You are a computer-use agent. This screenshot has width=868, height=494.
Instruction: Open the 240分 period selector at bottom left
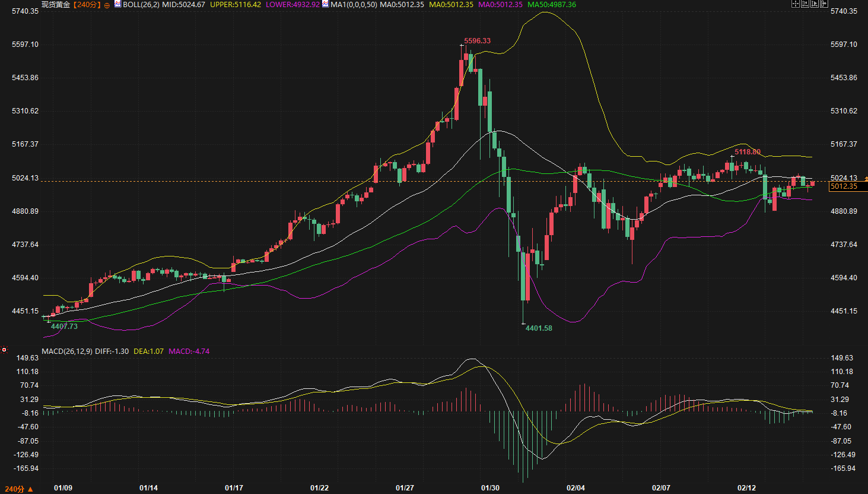tap(19, 489)
